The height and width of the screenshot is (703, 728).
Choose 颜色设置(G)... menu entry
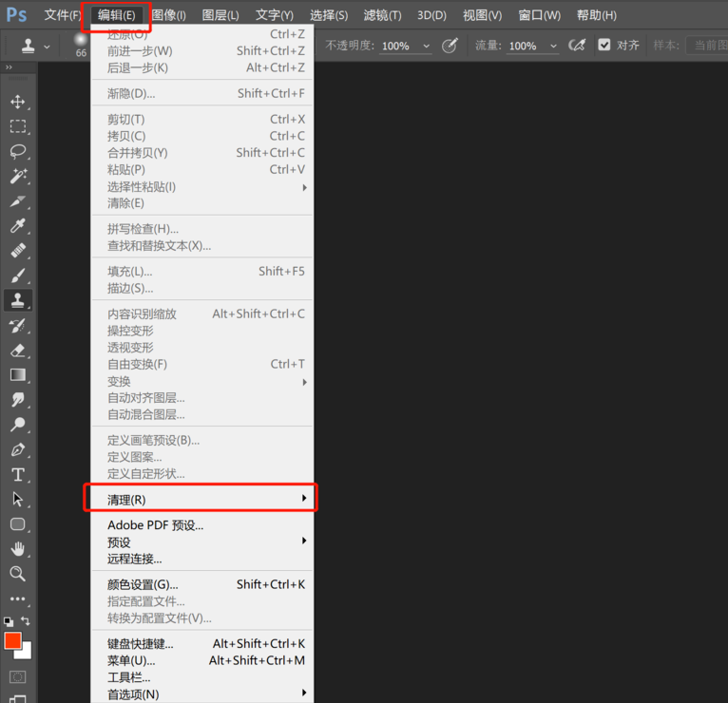(202, 584)
